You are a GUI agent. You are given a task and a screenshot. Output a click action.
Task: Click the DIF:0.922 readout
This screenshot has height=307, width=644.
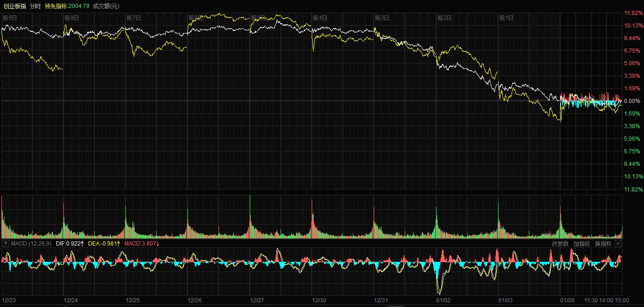click(x=69, y=244)
